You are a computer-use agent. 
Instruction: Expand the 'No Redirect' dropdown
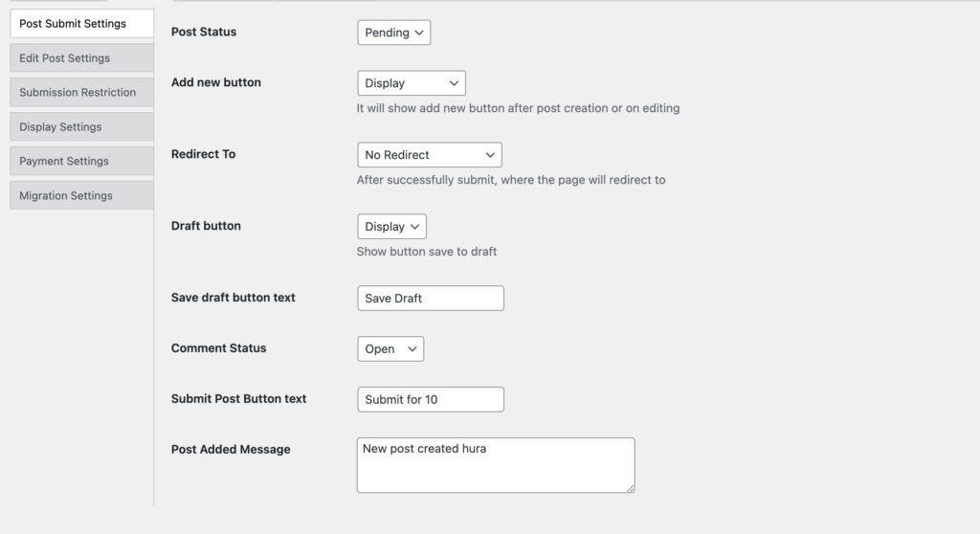click(x=429, y=155)
